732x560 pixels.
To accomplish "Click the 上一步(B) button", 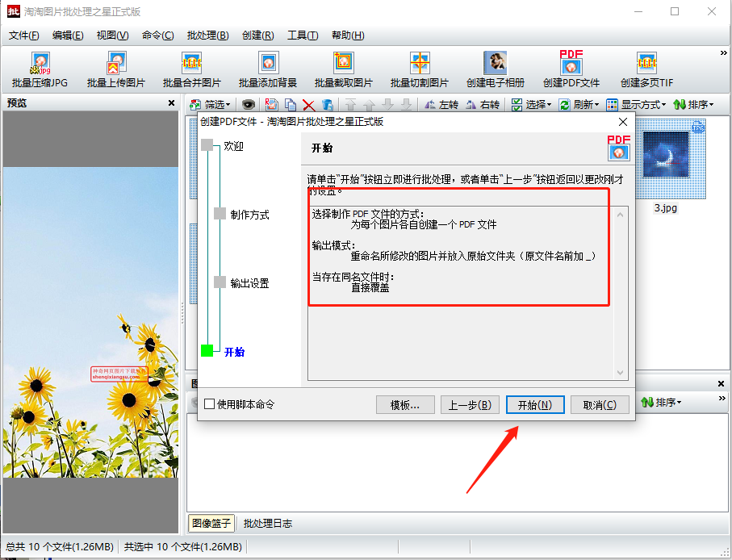I will point(470,405).
